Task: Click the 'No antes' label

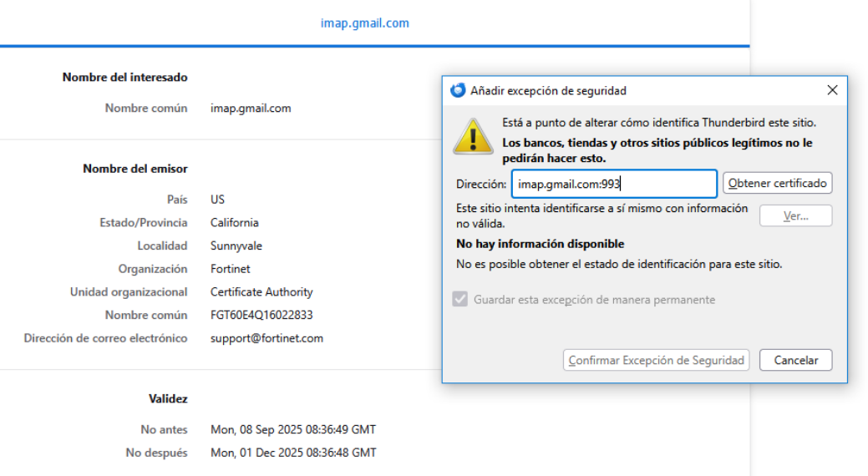Action: 164,429
